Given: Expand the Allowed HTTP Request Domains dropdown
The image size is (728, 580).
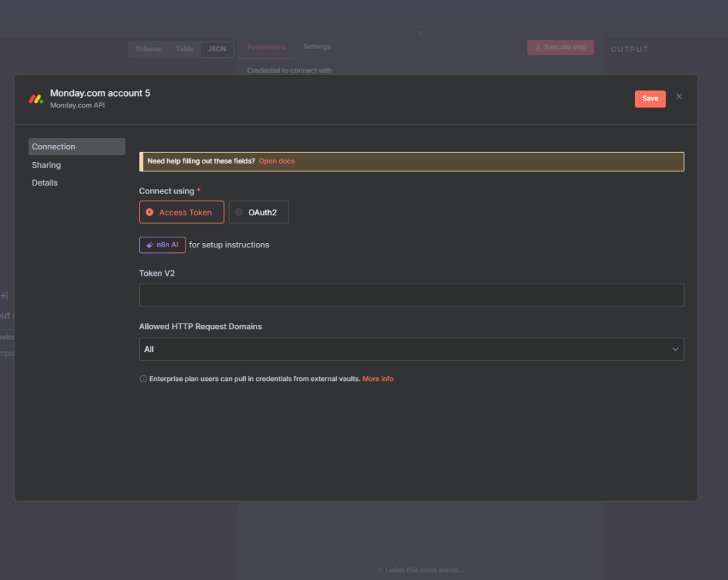Looking at the screenshot, I should pos(411,349).
